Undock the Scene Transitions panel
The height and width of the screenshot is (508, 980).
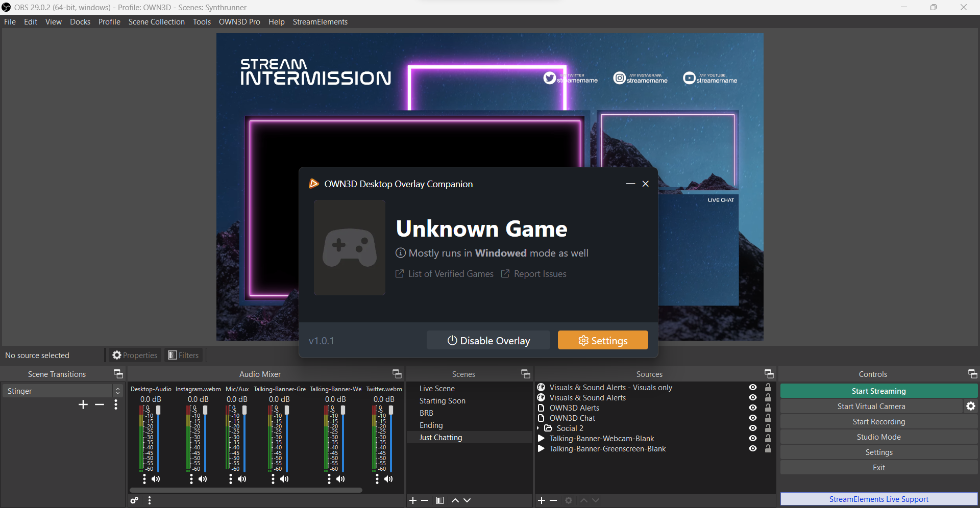[118, 374]
